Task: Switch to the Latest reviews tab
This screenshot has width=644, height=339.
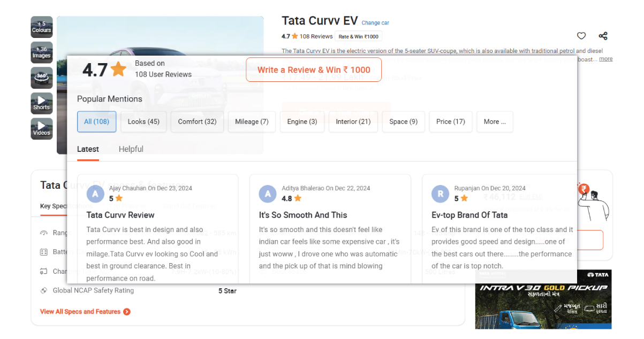Action: point(88,149)
